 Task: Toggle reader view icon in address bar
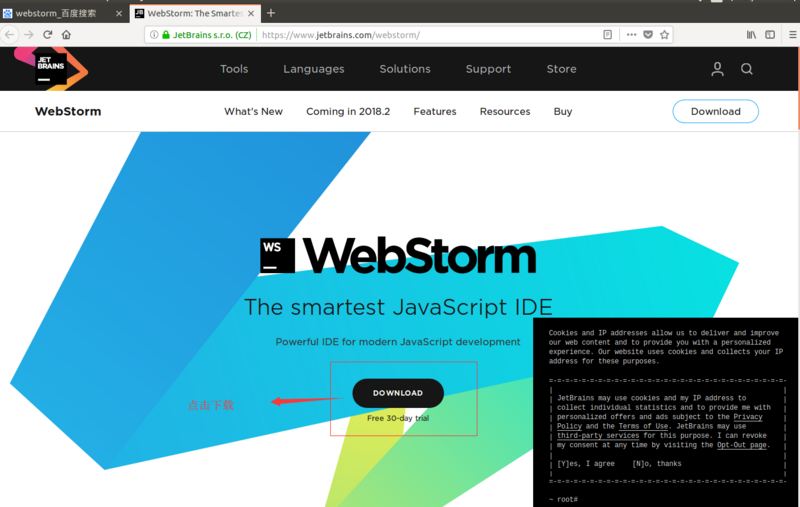click(x=607, y=35)
